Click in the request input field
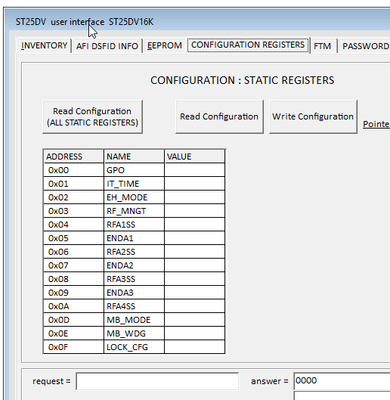This screenshot has height=400, width=390. pyautogui.click(x=157, y=381)
